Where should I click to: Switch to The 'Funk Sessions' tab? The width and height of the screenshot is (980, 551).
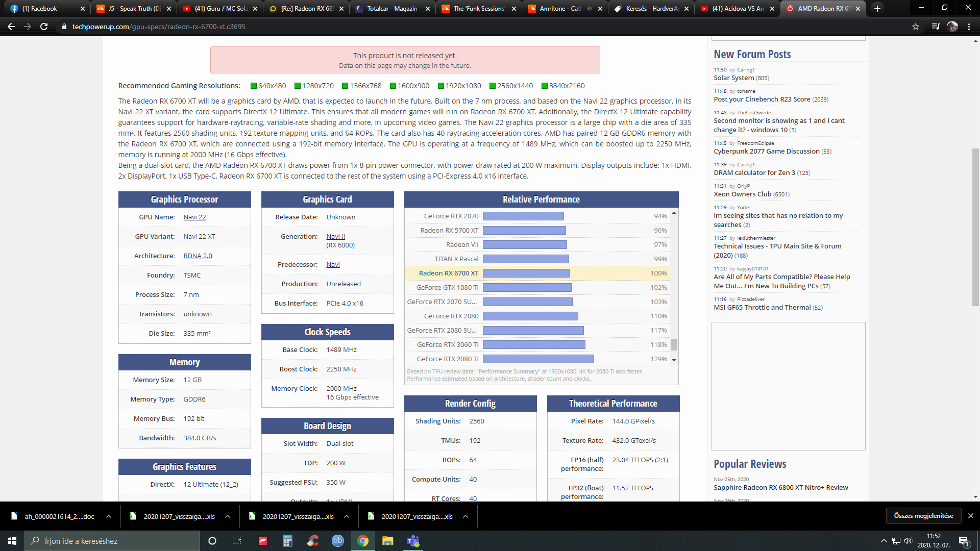click(x=479, y=9)
